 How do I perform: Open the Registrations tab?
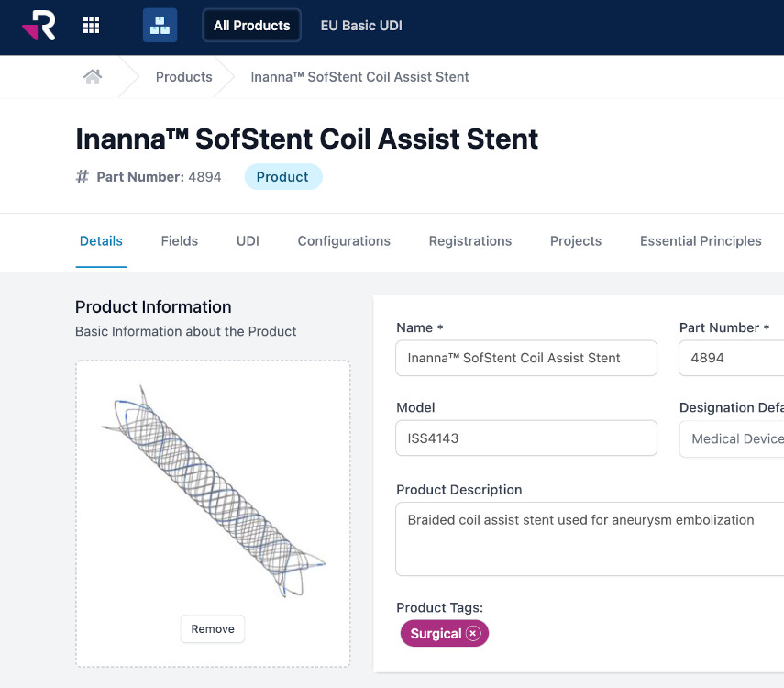(x=470, y=241)
